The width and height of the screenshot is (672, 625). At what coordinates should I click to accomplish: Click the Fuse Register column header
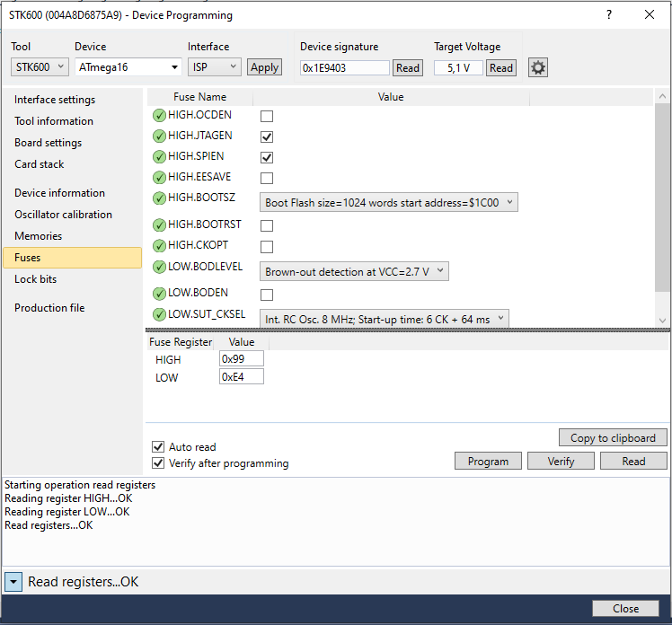pos(181,342)
